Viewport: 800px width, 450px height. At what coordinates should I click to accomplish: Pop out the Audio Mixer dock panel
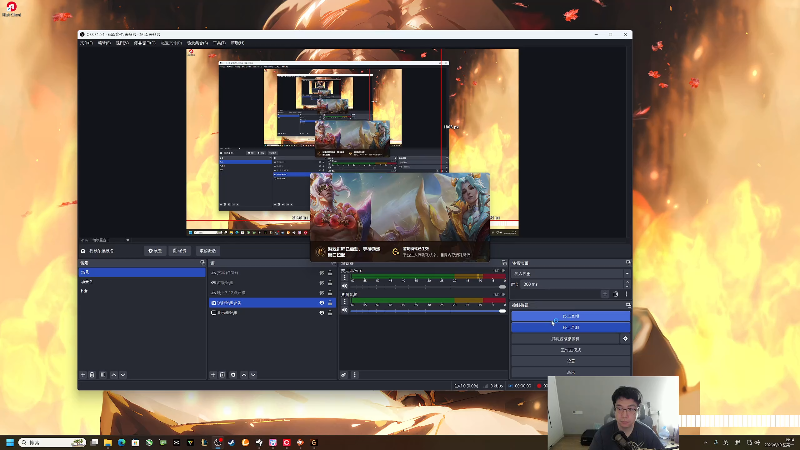504,262
